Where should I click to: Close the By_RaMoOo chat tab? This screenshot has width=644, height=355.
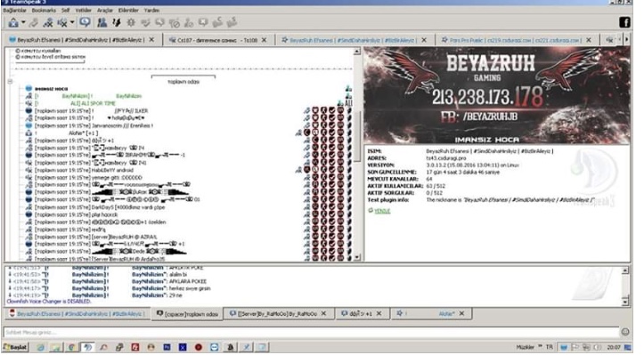coord(323,313)
